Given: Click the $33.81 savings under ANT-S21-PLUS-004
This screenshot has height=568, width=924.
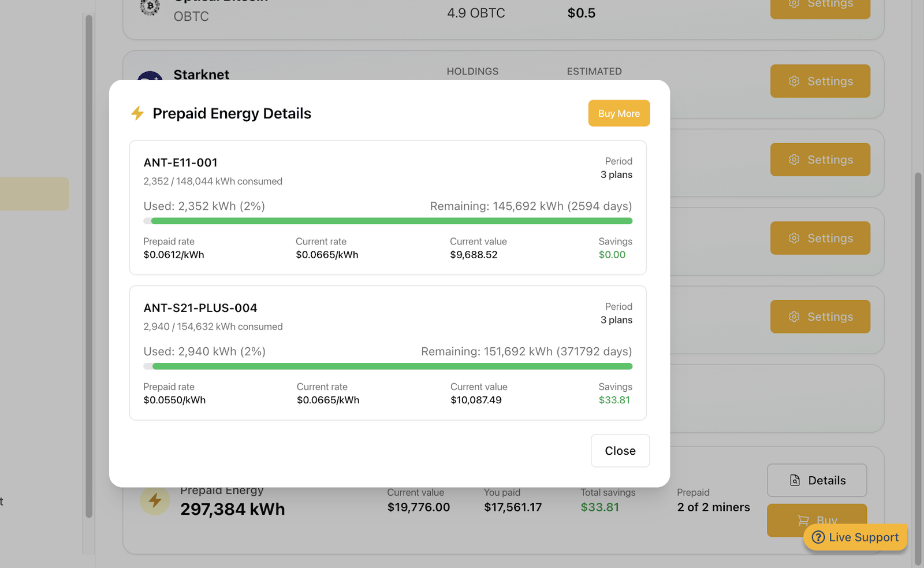Looking at the screenshot, I should [614, 400].
